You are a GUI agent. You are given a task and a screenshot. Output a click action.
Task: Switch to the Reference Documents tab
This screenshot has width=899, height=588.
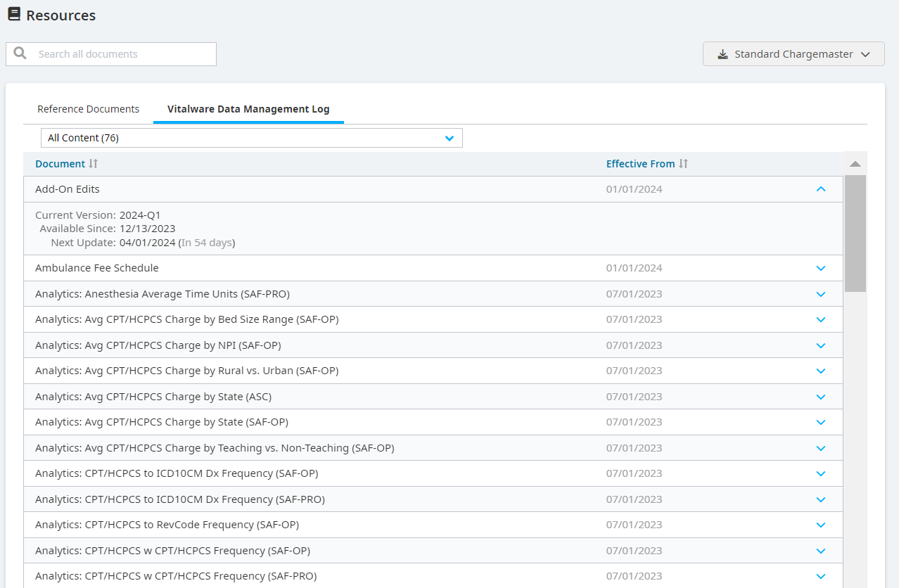(88, 109)
